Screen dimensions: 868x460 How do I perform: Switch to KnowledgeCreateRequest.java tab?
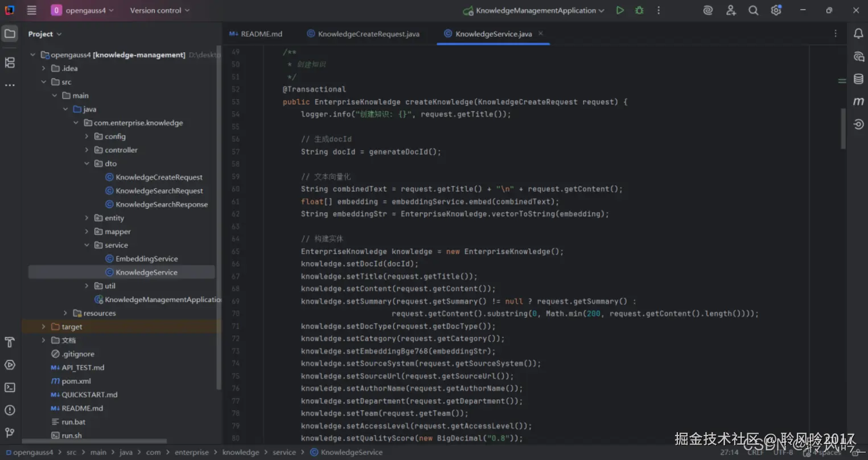(x=368, y=34)
